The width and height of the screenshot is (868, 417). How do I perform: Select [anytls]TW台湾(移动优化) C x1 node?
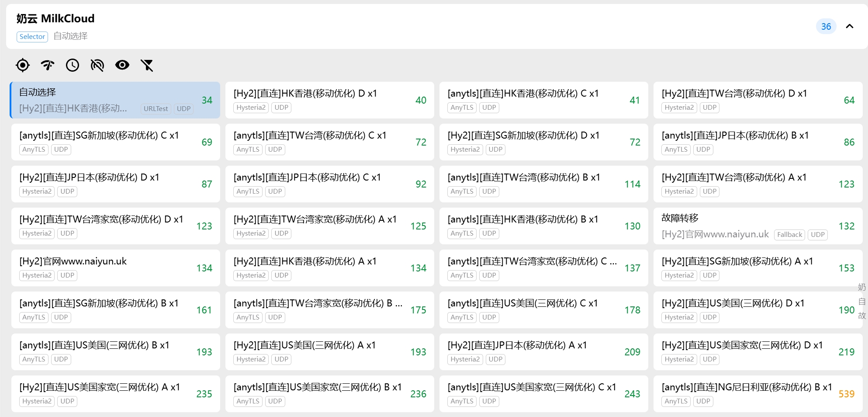(330, 142)
